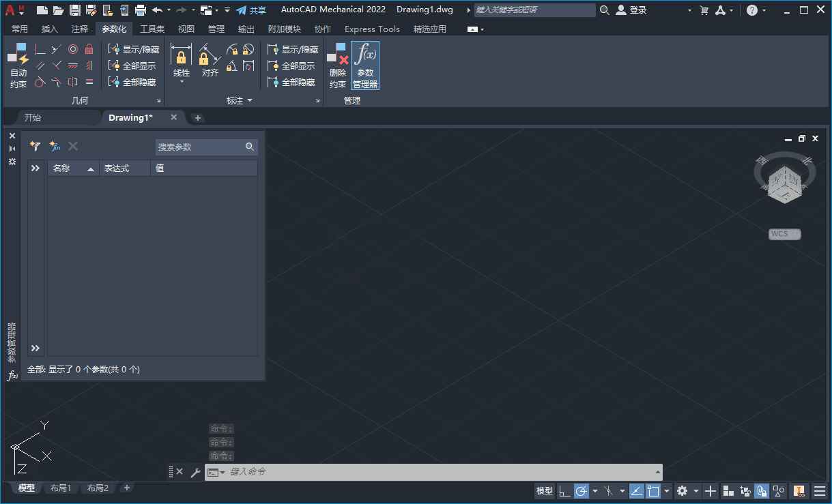Open the Parameters Manager (参数管理器) button
832x504 pixels.
[365, 65]
